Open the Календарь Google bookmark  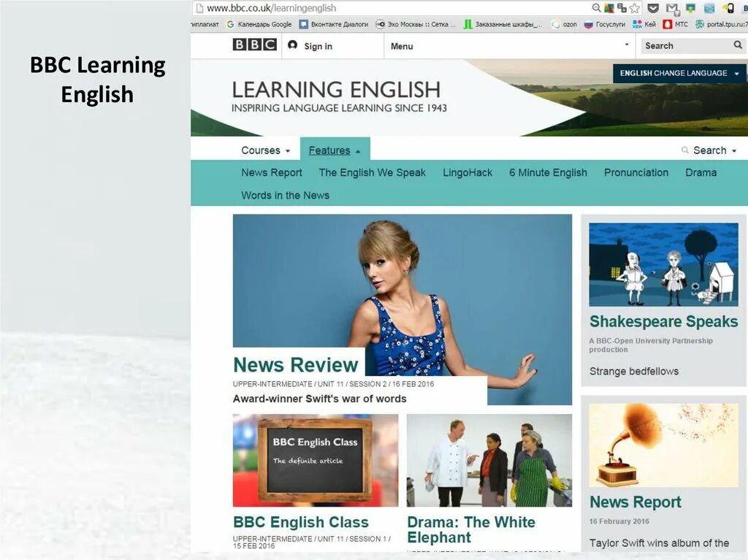click(259, 24)
